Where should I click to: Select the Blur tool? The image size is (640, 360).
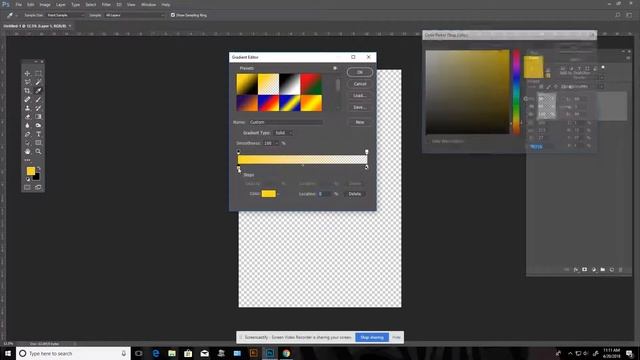point(27,125)
